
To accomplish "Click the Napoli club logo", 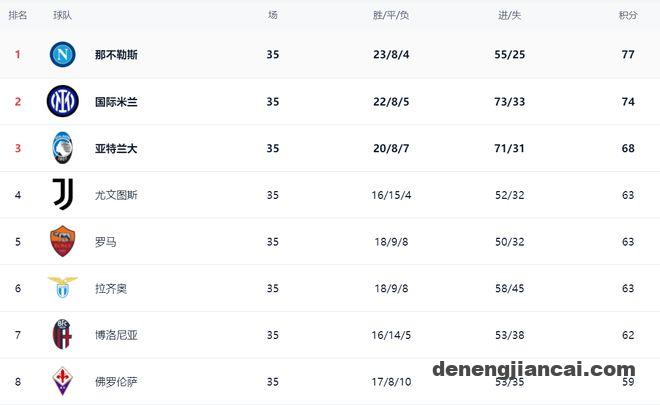I will (63, 54).
